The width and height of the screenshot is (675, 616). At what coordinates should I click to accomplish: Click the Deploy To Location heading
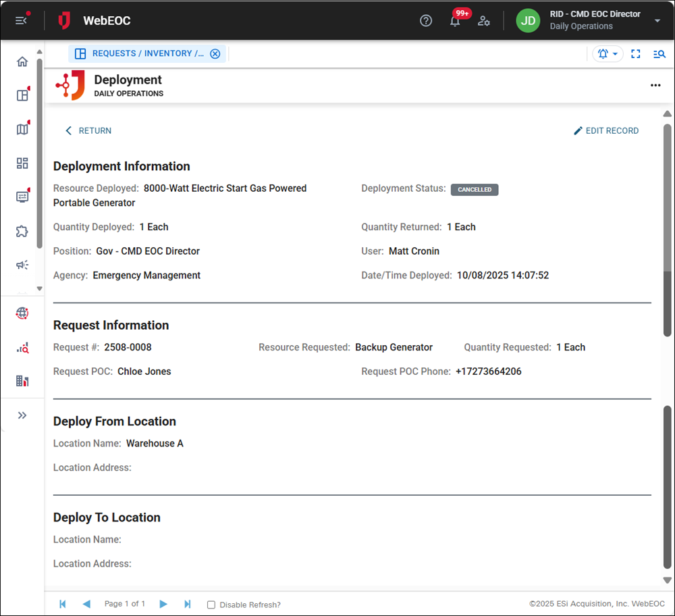[107, 517]
